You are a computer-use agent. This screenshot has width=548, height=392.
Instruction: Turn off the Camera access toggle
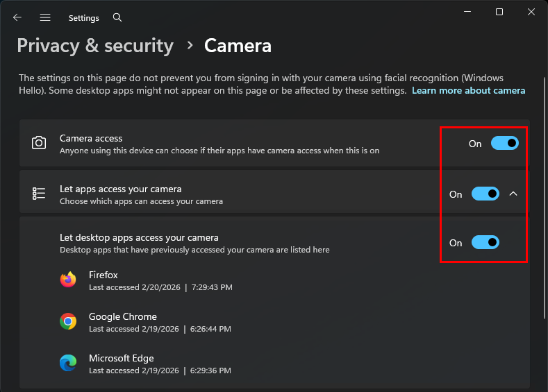504,144
